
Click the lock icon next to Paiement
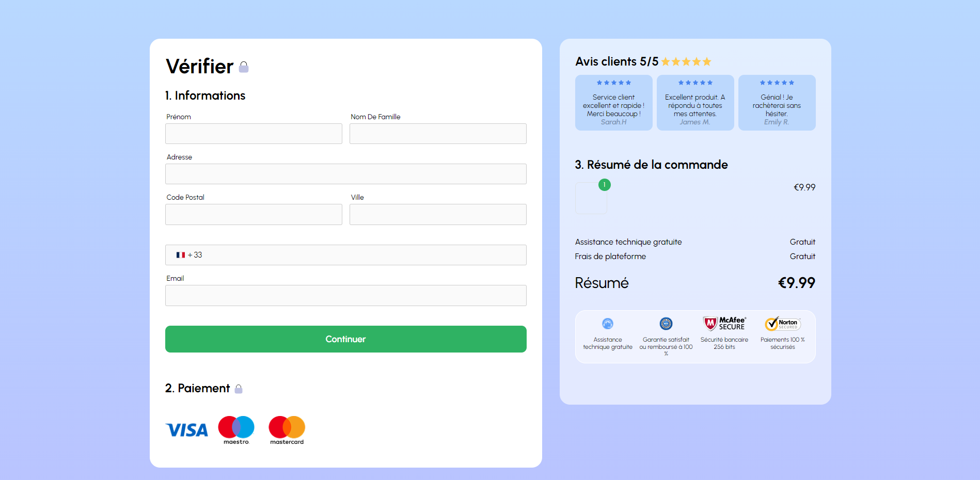[x=239, y=389]
